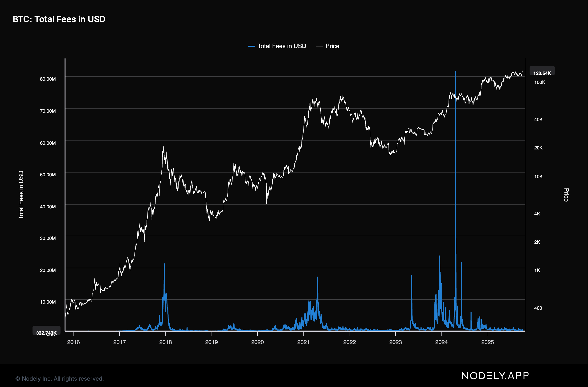588x387 pixels.
Task: Click the blue Total Fees legend line marker
Action: [251, 46]
